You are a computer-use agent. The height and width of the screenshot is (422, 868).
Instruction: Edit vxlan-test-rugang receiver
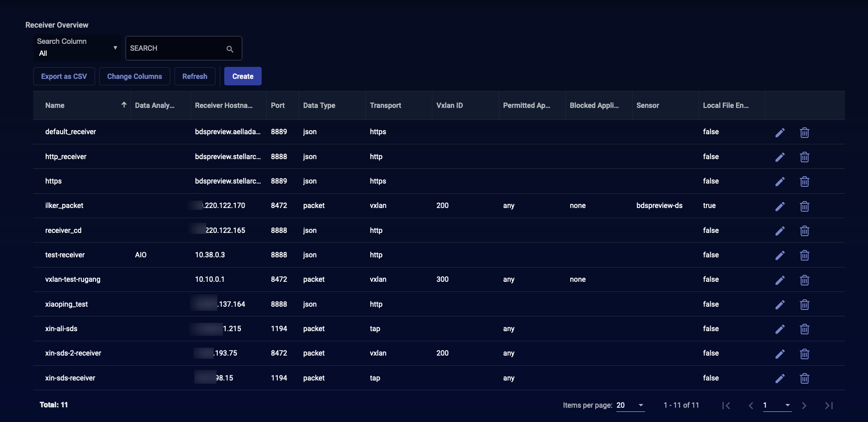point(780,280)
